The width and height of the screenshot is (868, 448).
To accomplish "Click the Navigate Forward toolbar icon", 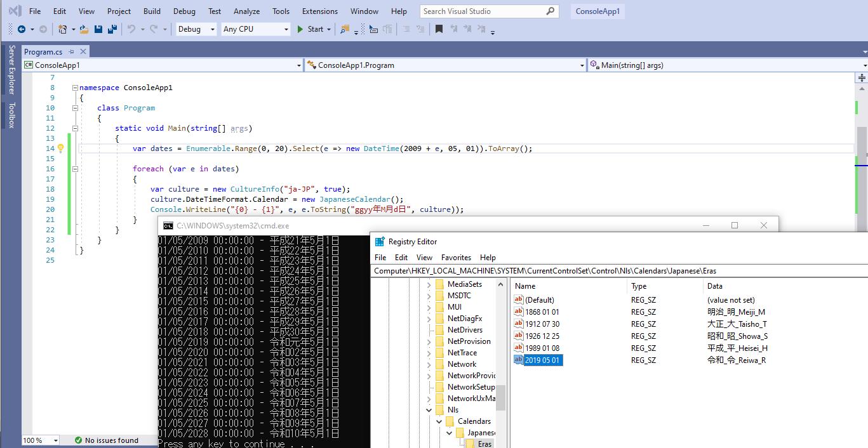I will (43, 29).
